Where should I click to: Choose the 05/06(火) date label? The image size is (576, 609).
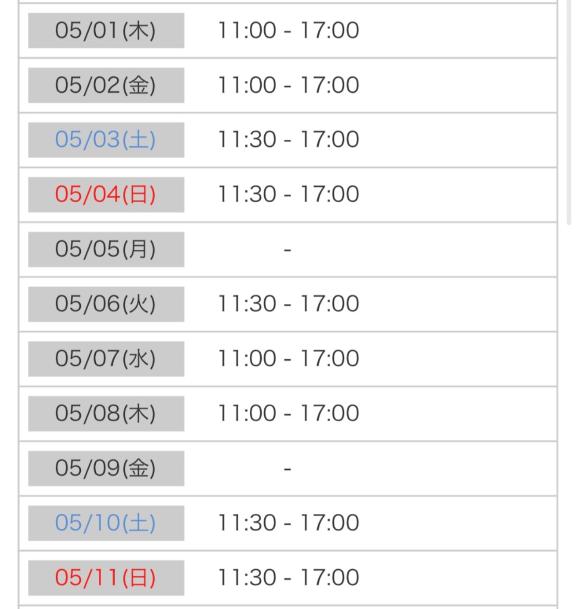[106, 304]
